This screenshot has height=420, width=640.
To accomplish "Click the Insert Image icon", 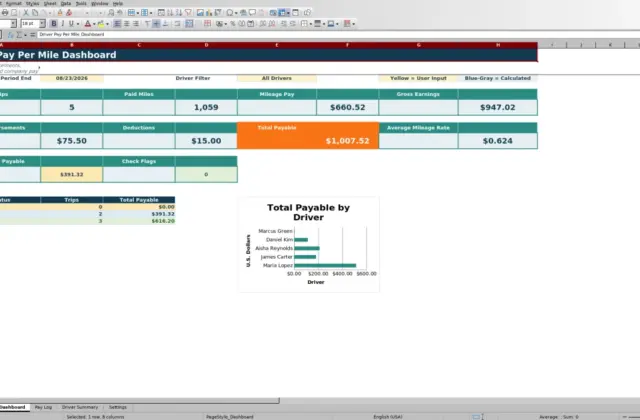I will (200, 13).
